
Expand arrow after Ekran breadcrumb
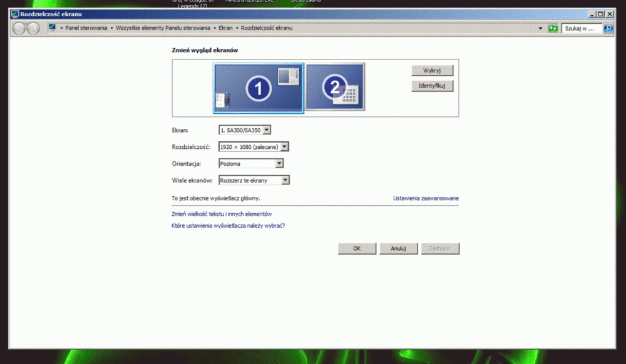tap(237, 28)
